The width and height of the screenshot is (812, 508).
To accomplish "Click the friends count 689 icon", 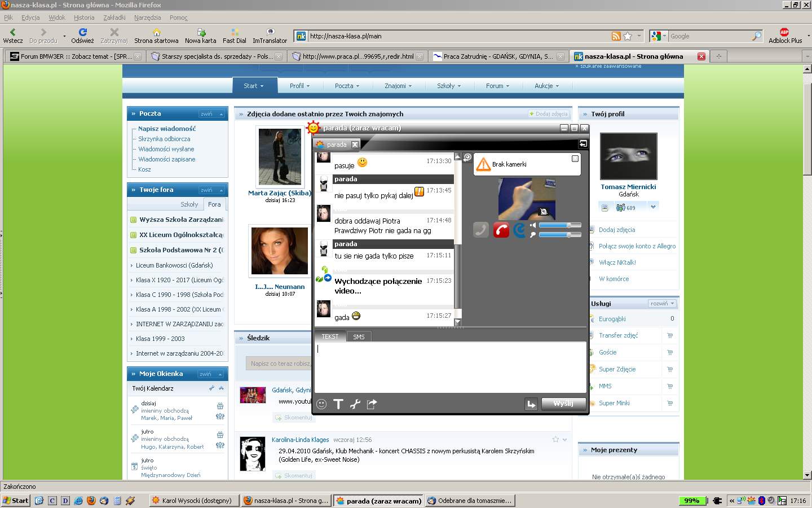I will click(625, 208).
